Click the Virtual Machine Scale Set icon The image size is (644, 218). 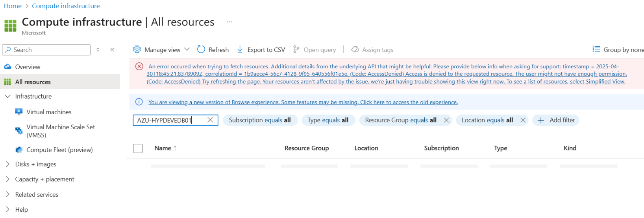(x=19, y=131)
